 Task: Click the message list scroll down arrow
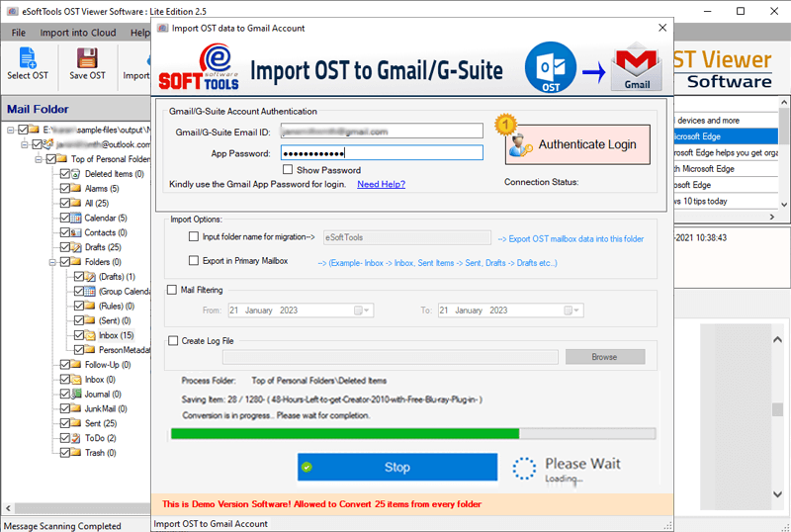pos(784,205)
